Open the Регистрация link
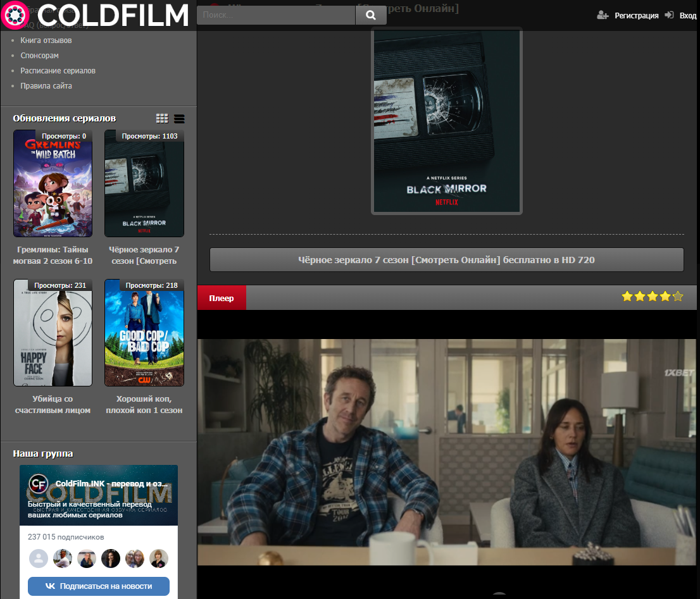Image resolution: width=700 pixels, height=599 pixels. (x=636, y=16)
